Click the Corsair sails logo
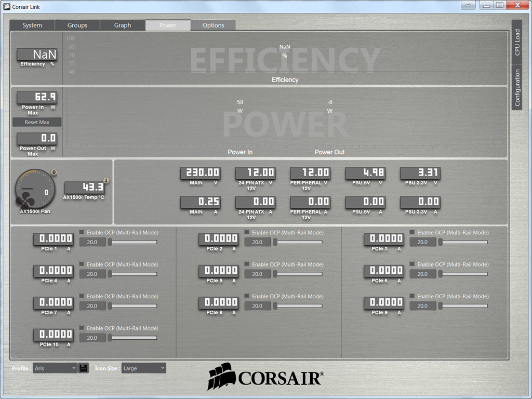532x399 pixels. tap(221, 377)
